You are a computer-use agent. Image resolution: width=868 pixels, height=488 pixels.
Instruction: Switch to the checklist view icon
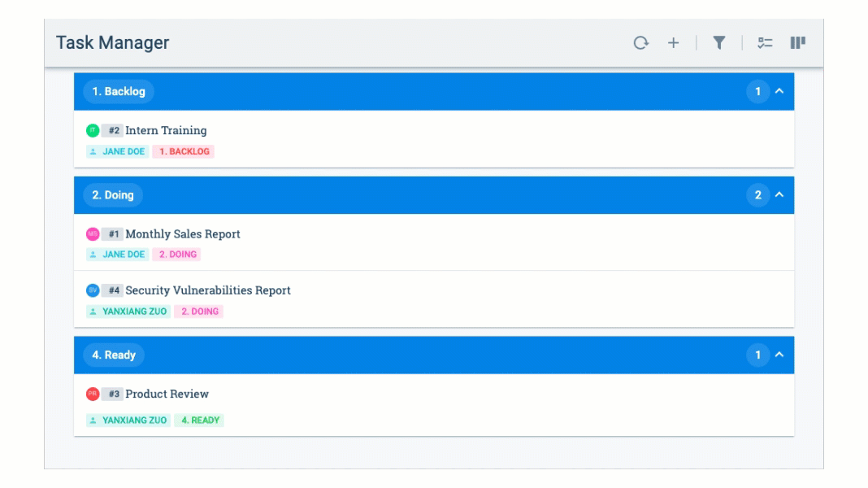(765, 42)
